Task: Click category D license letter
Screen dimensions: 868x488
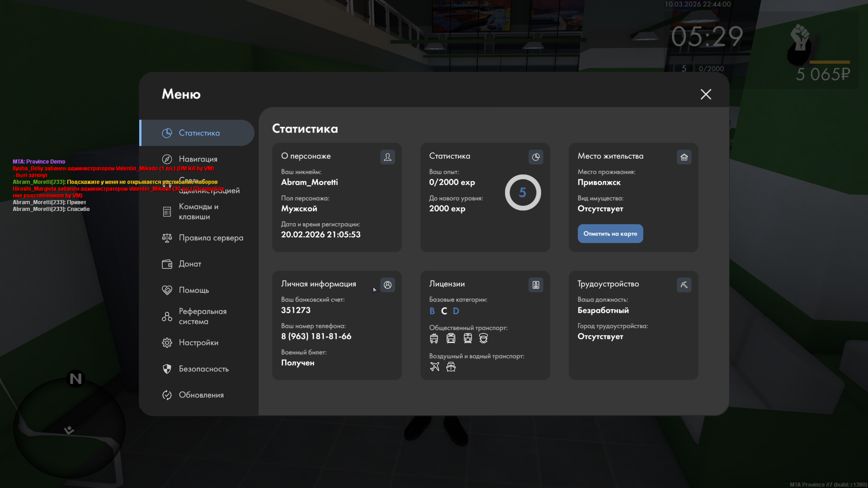Action: click(456, 311)
